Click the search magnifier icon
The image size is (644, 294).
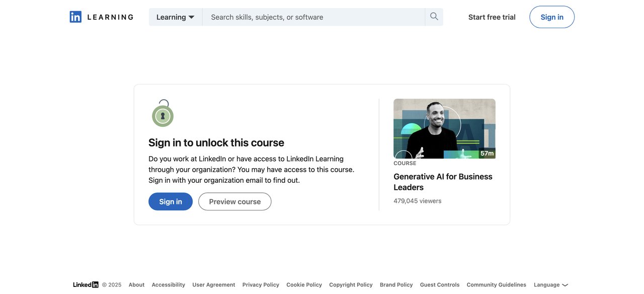[x=434, y=17]
